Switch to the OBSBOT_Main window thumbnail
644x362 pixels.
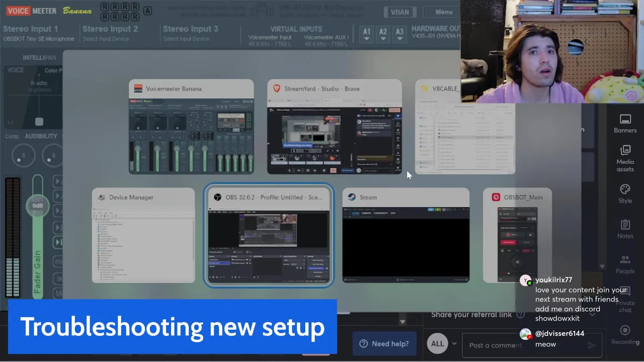coord(517,235)
